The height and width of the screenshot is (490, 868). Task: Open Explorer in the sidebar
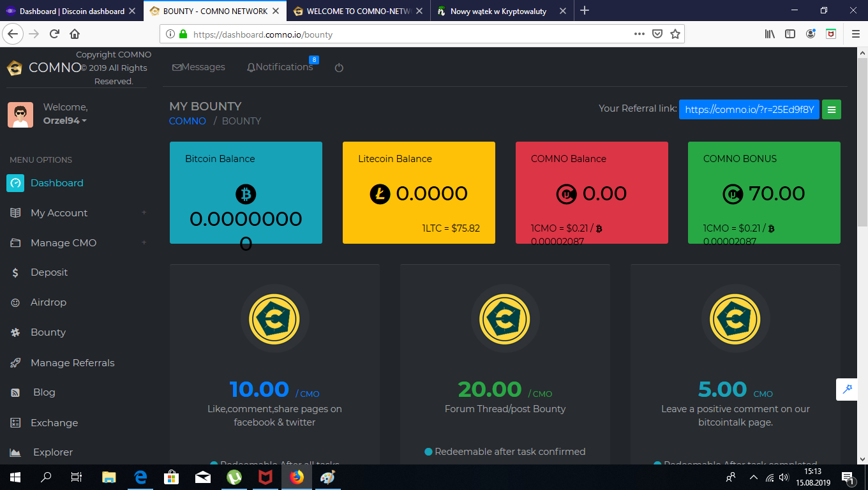53,452
